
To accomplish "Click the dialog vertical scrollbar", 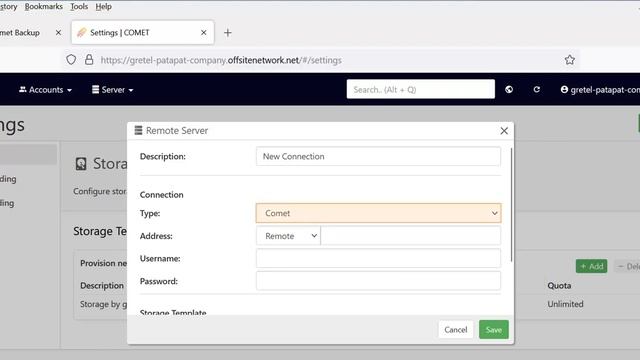I will [x=511, y=205].
